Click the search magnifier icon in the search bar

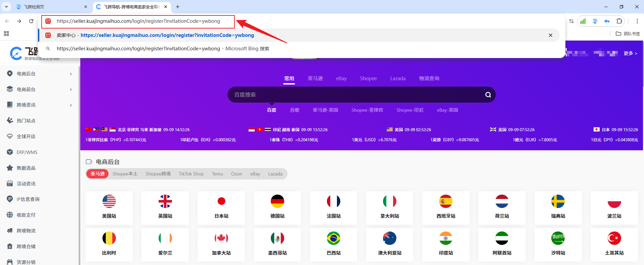point(488,95)
